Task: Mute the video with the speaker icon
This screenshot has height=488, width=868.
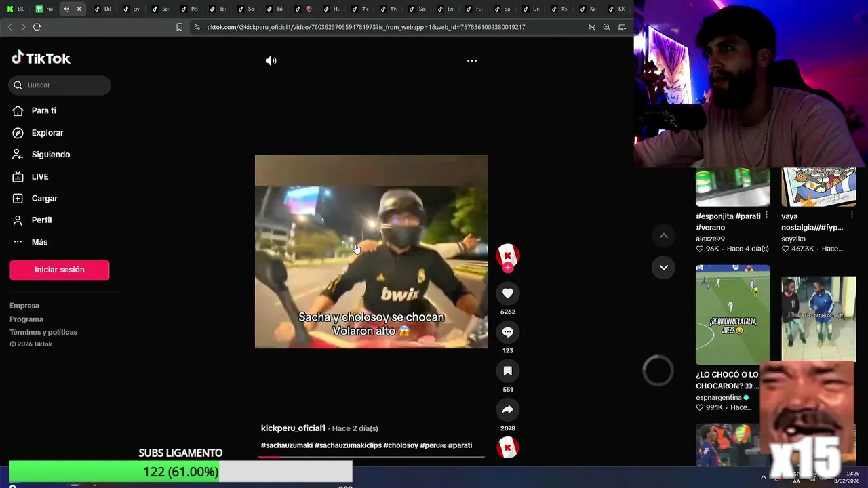Action: (271, 60)
